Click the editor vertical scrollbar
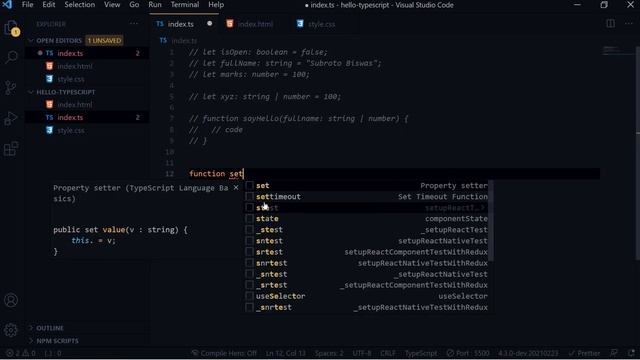This screenshot has width=640, height=360. click(x=638, y=153)
